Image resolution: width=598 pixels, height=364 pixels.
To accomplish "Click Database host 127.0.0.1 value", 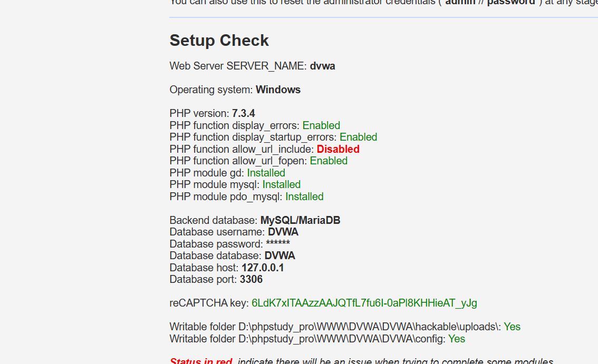I will tap(263, 268).
